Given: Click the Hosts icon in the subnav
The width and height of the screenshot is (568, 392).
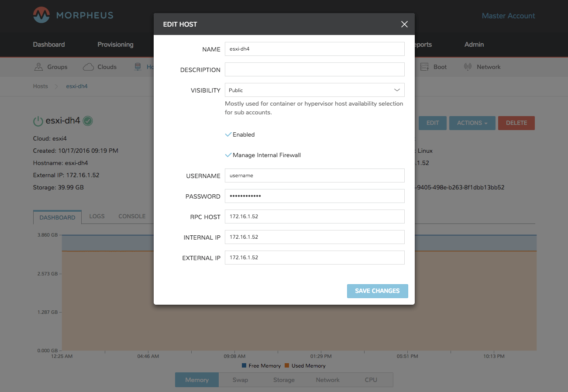Looking at the screenshot, I should click(138, 67).
